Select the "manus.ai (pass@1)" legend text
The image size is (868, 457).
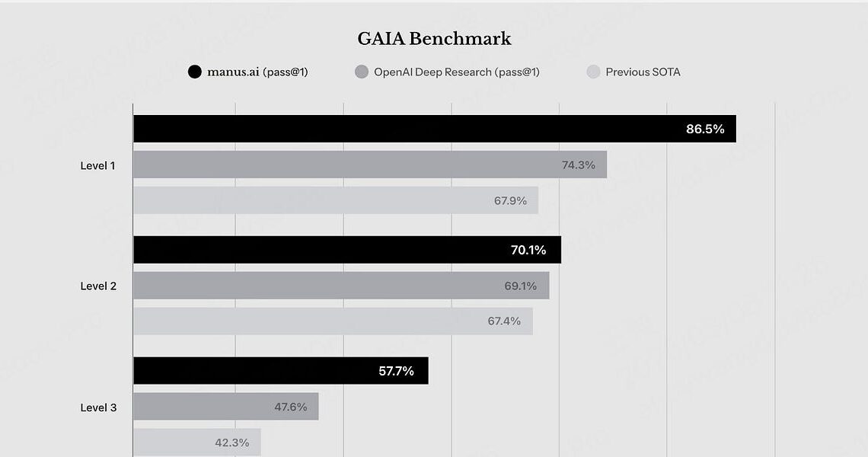tap(257, 72)
